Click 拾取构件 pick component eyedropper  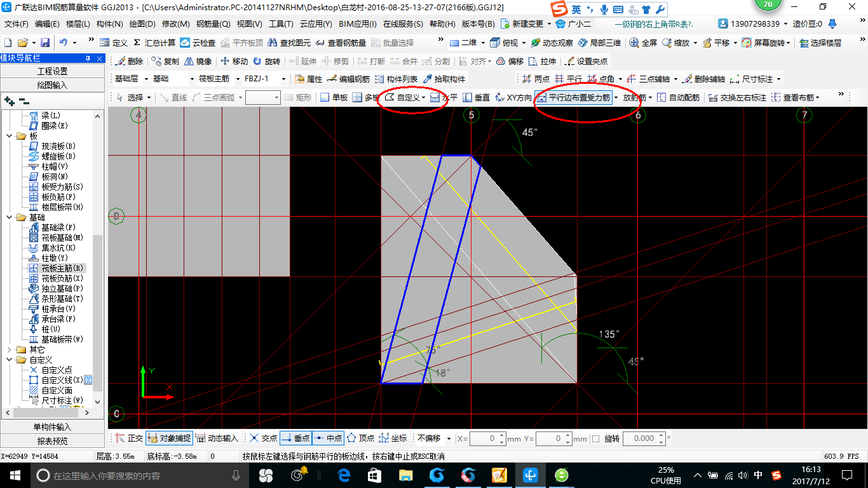[x=444, y=79]
